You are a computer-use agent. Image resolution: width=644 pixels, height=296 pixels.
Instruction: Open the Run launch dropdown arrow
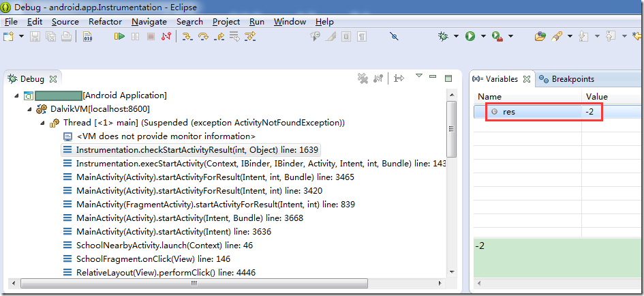tap(483, 37)
